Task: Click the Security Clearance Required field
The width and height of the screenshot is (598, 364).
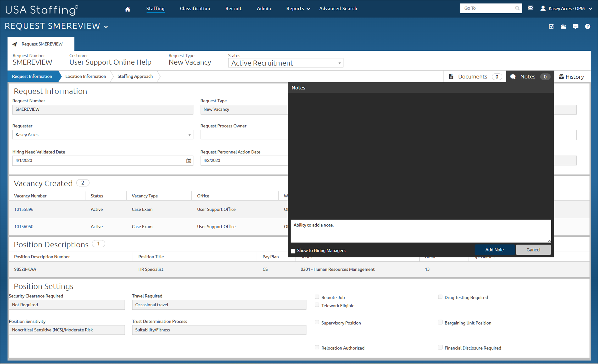Action: [67, 305]
